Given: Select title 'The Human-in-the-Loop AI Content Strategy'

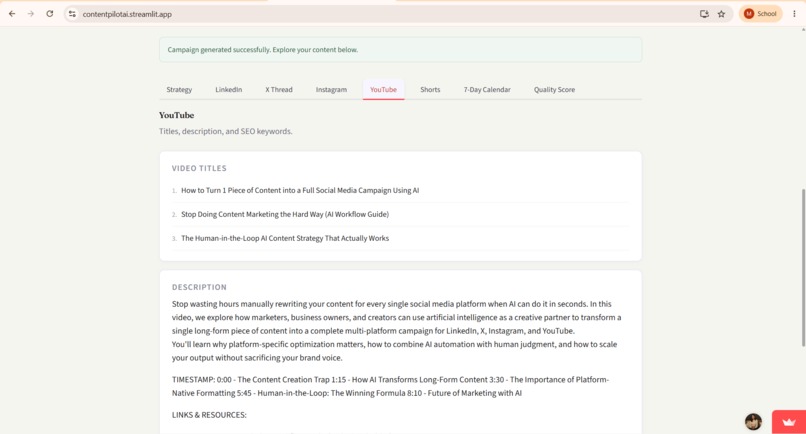Looking at the screenshot, I should (x=285, y=238).
